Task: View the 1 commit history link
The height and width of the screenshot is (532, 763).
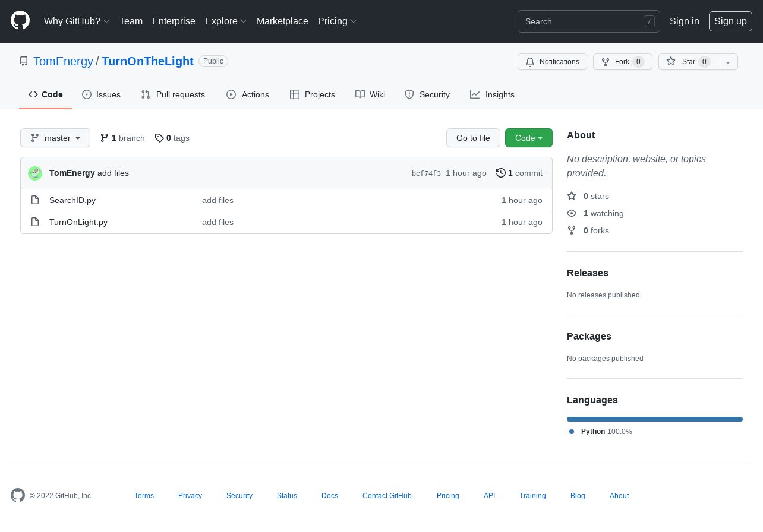Action: tap(519, 173)
